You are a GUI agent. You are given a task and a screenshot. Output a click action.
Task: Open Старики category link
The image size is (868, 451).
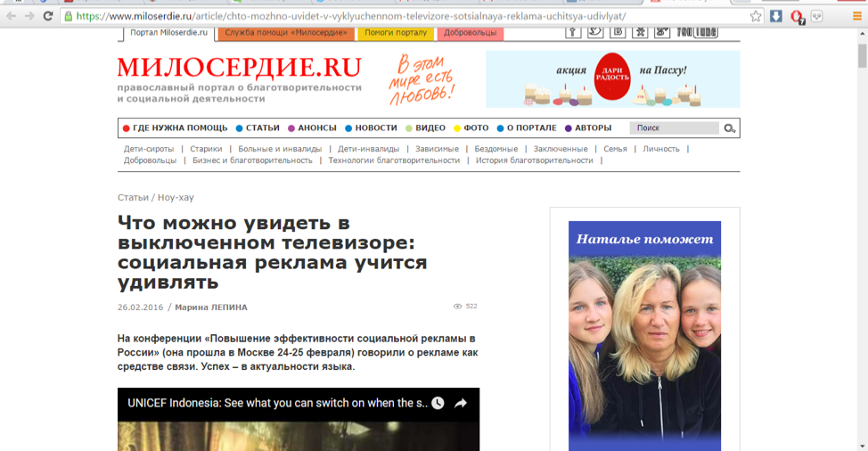coord(206,149)
